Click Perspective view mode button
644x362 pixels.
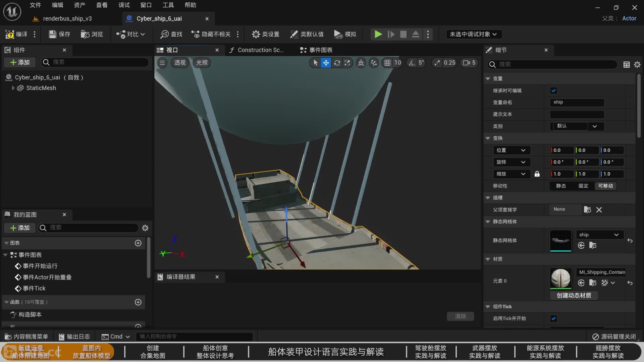point(180,63)
